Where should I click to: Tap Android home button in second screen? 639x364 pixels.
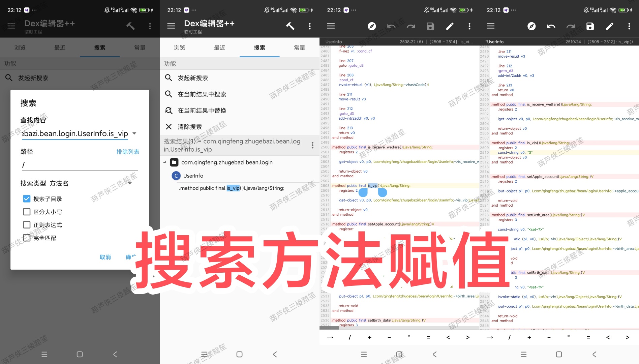click(x=239, y=354)
